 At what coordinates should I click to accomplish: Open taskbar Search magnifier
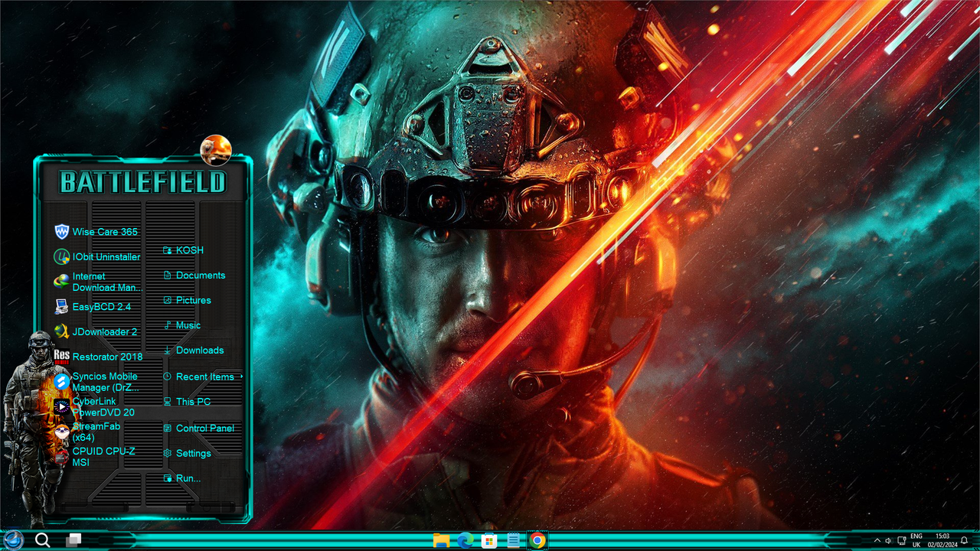pyautogui.click(x=43, y=540)
